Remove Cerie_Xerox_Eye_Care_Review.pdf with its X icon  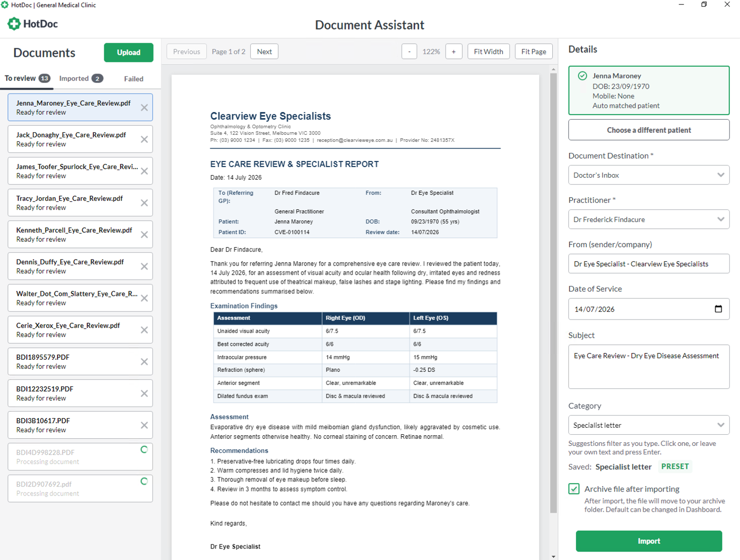click(x=144, y=330)
